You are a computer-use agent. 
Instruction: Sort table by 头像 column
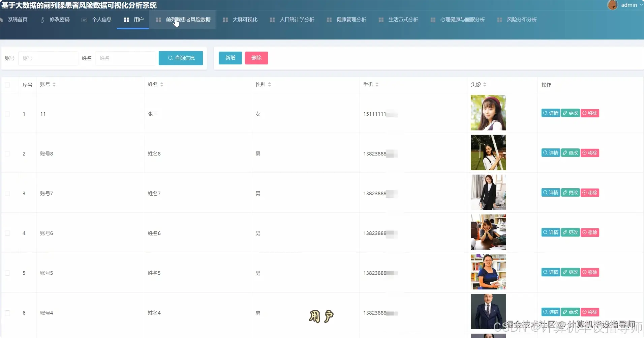[485, 84]
